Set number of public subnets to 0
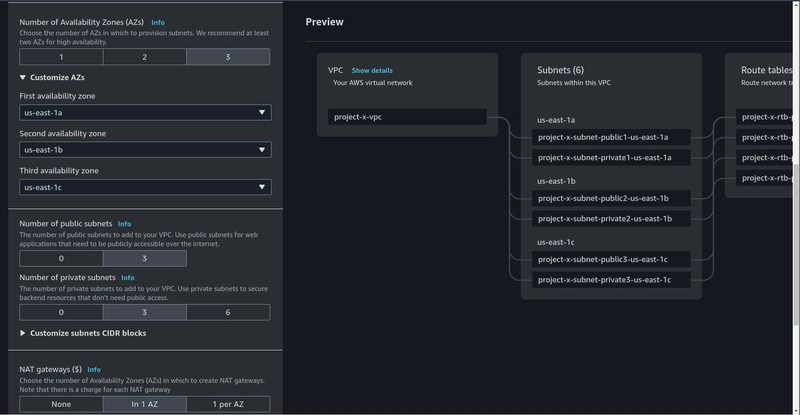The height and width of the screenshot is (415, 800). click(61, 258)
